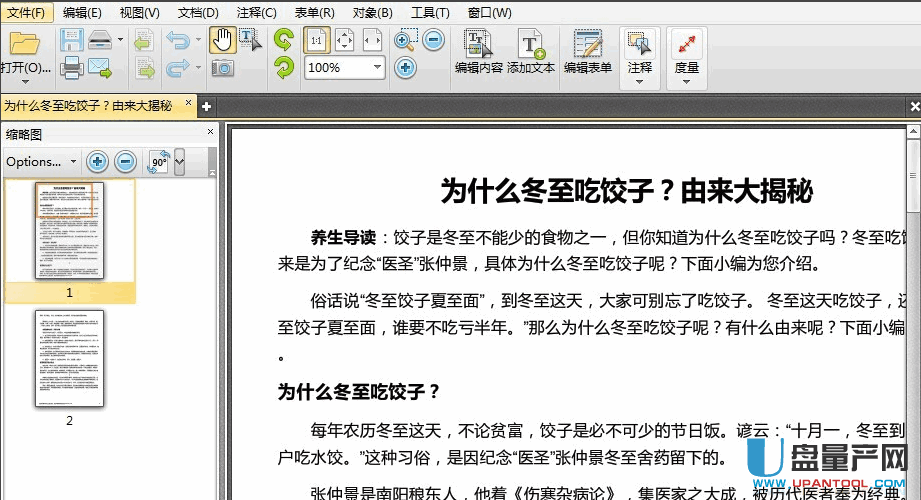
Task: Open the 文件(F) menu
Action: pos(26,13)
